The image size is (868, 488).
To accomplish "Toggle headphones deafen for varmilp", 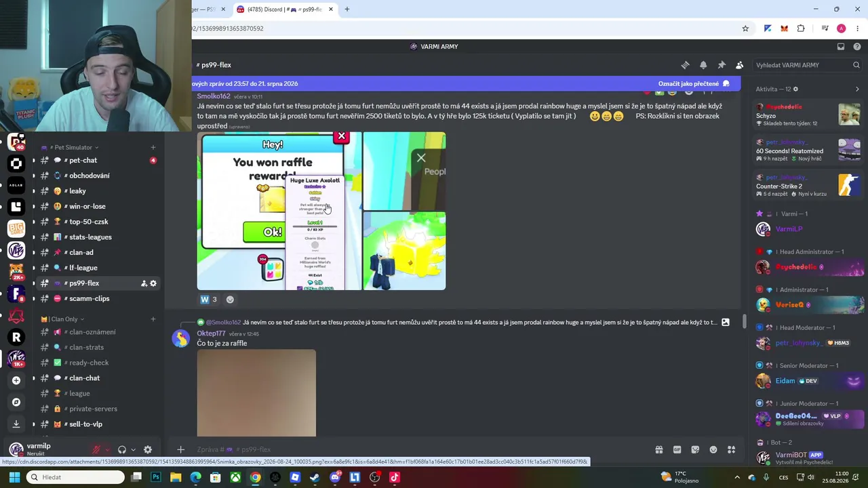I will pos(122,449).
